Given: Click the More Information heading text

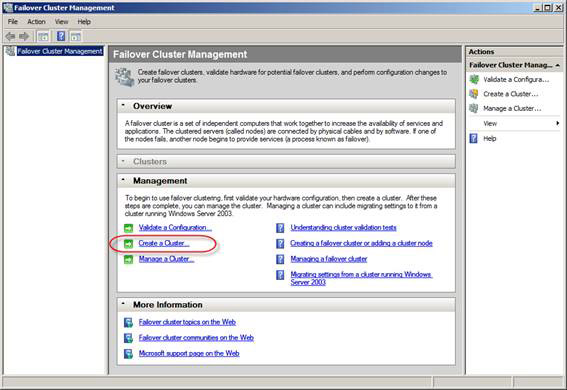Looking at the screenshot, I should tap(168, 305).
